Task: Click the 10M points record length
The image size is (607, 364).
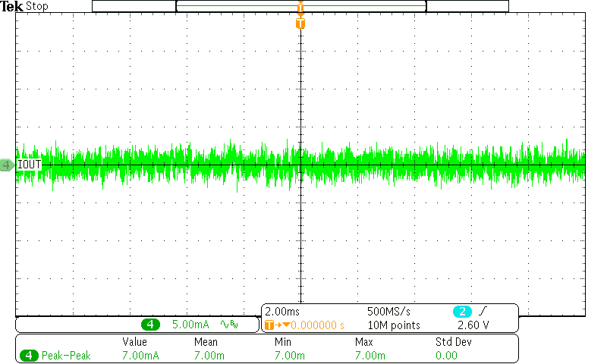Action: point(394,325)
